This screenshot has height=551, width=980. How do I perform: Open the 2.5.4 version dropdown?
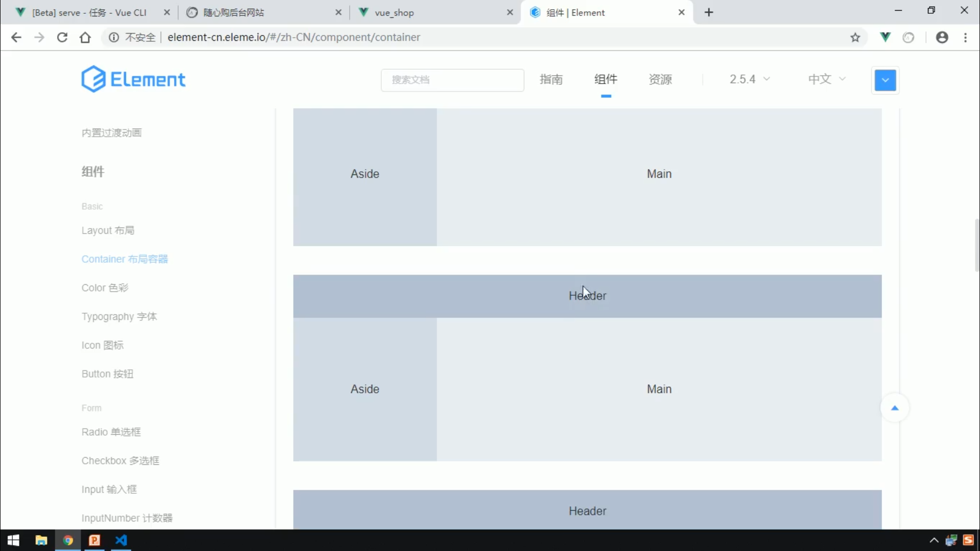click(749, 79)
